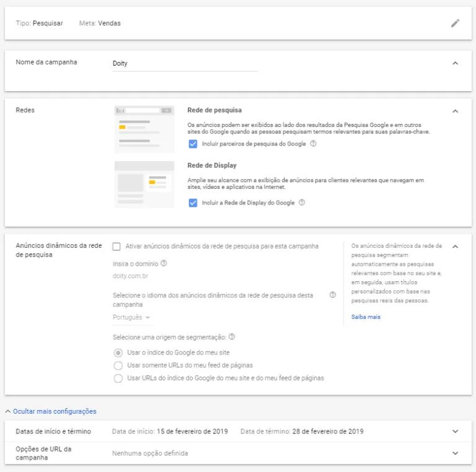Image resolution: width=476 pixels, height=472 pixels.
Task: Collapse the Nome da campanha section
Action: click(x=455, y=63)
